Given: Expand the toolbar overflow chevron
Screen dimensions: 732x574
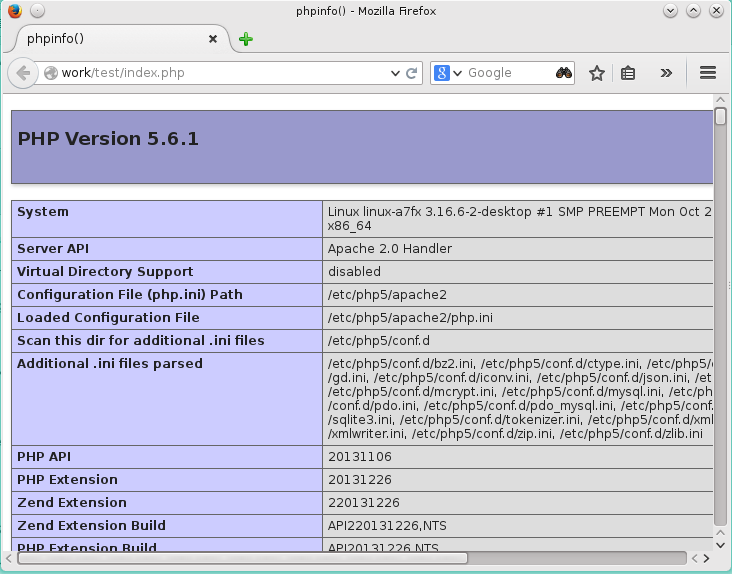Looking at the screenshot, I should (666, 73).
